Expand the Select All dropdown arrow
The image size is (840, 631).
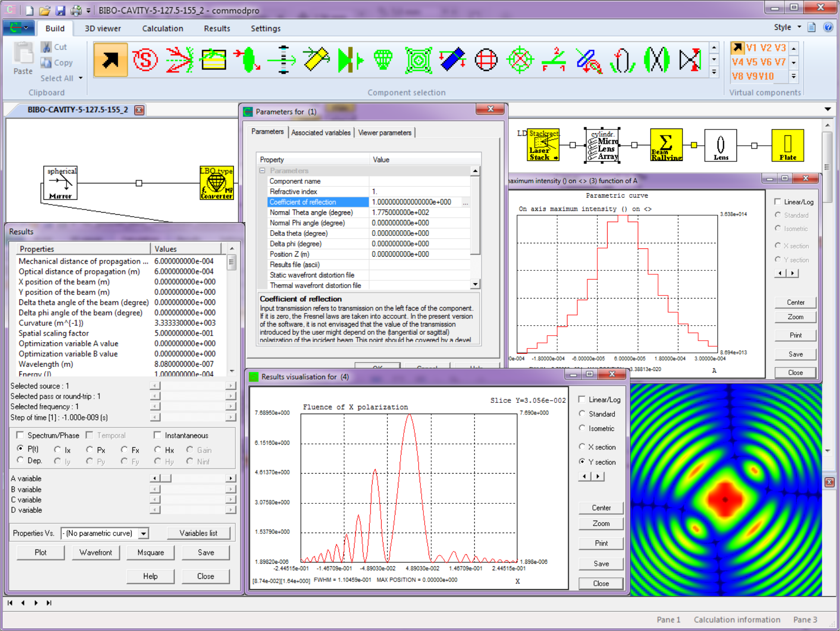[x=81, y=78]
